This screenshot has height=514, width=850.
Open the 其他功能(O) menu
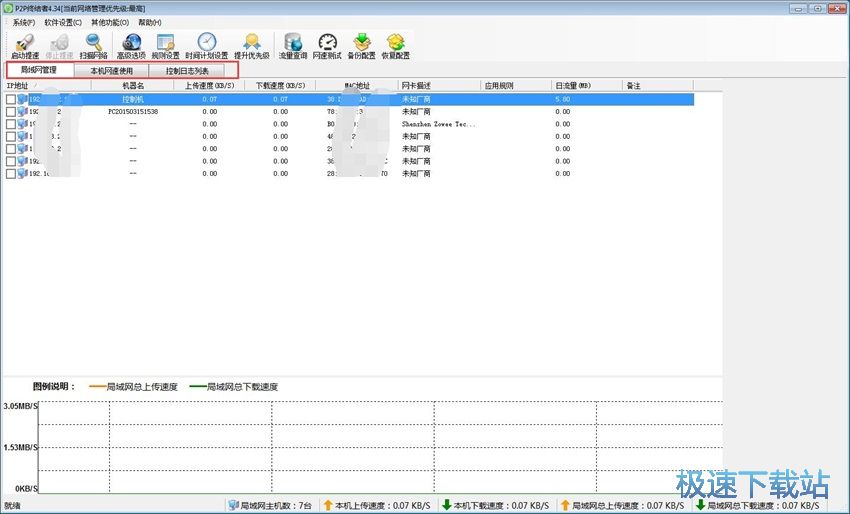[x=110, y=23]
